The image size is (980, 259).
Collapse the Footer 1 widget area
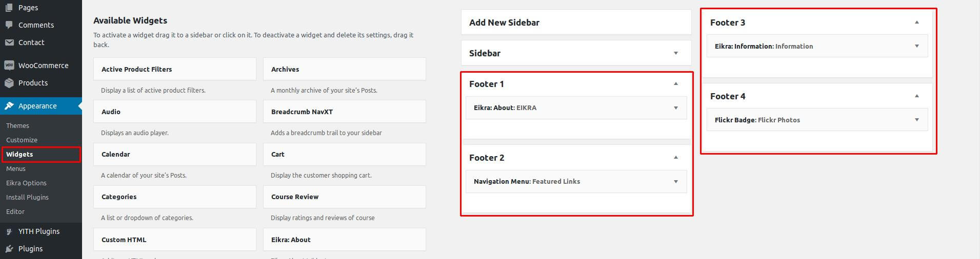click(675, 83)
